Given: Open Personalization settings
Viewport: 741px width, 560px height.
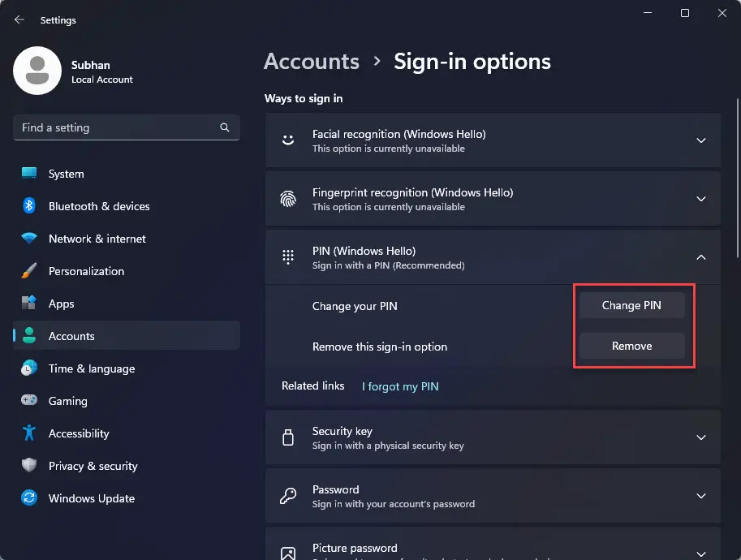Looking at the screenshot, I should click(127, 271).
